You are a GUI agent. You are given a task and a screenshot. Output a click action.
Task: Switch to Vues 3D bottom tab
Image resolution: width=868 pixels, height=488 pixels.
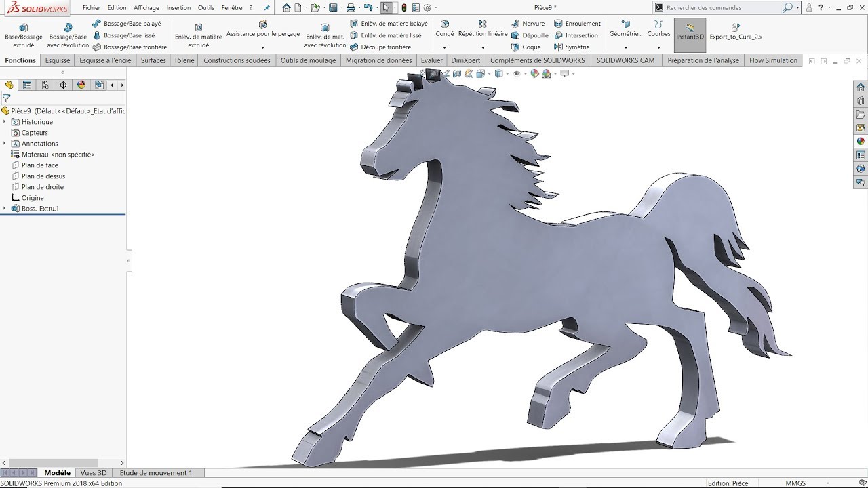click(x=94, y=473)
